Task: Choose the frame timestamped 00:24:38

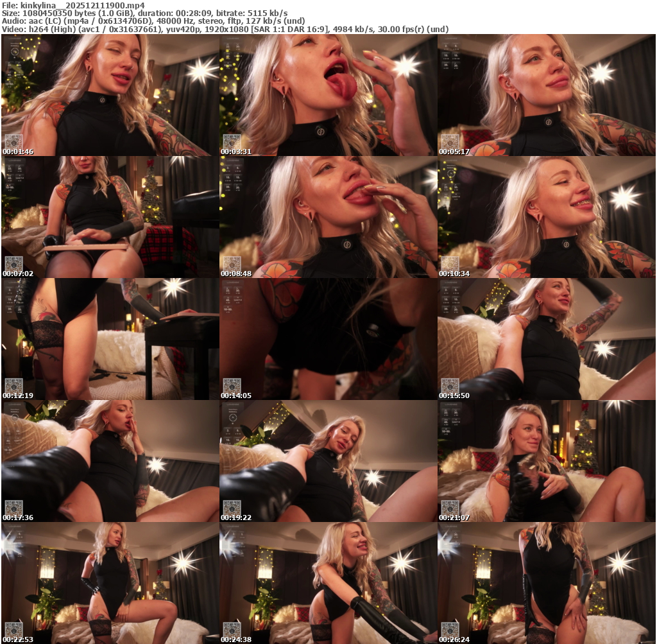Action: click(x=328, y=583)
